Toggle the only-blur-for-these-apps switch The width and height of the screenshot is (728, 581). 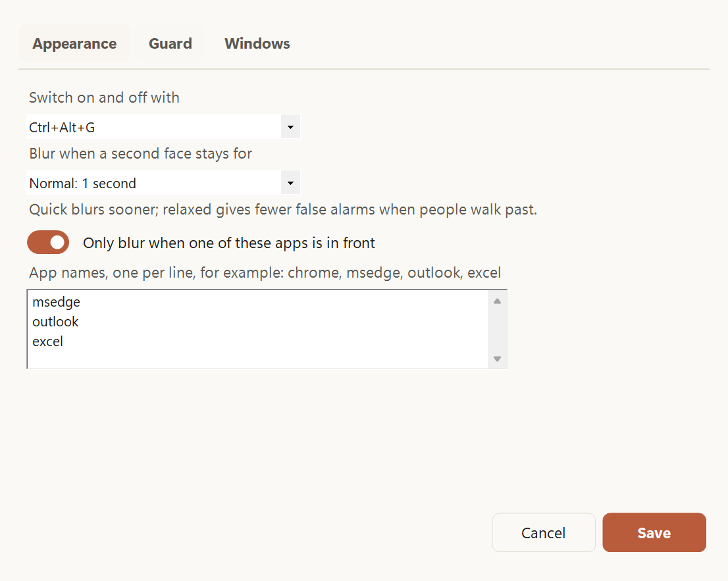point(48,242)
